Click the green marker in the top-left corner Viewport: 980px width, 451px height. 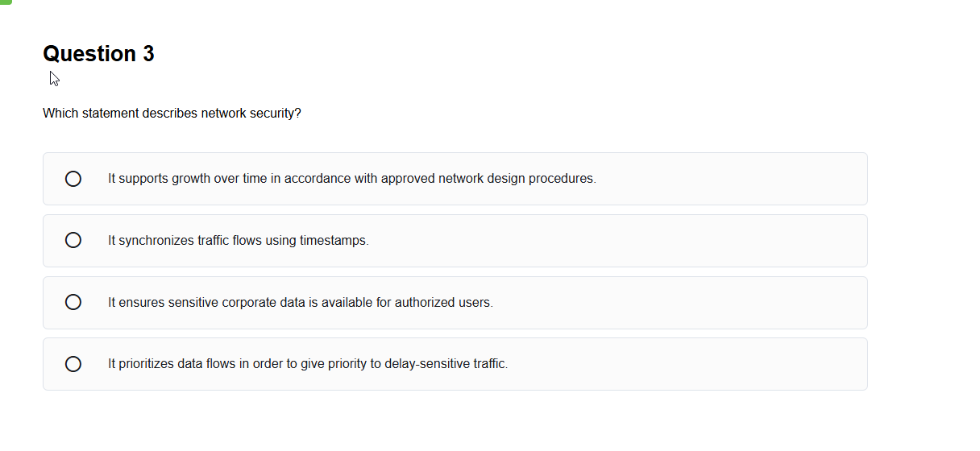click(5, 2)
